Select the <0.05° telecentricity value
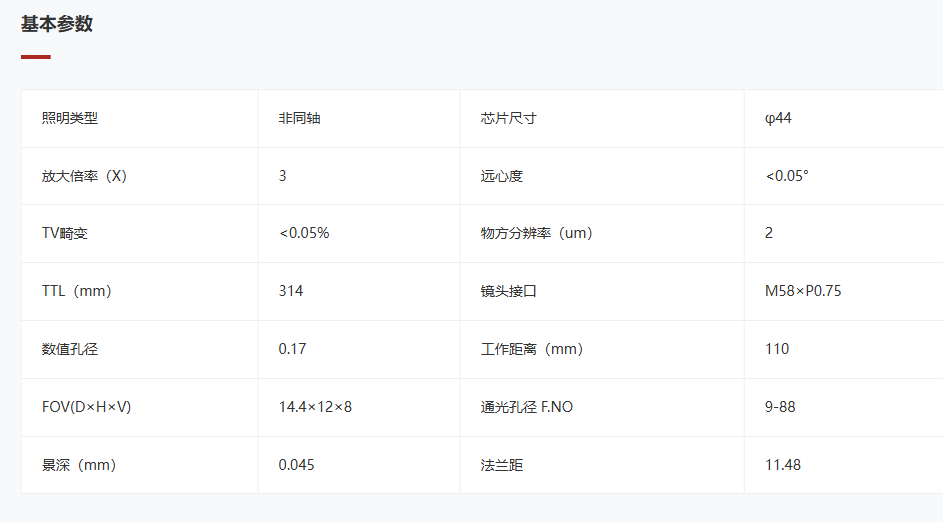Viewport: 943px width, 522px height. (787, 176)
